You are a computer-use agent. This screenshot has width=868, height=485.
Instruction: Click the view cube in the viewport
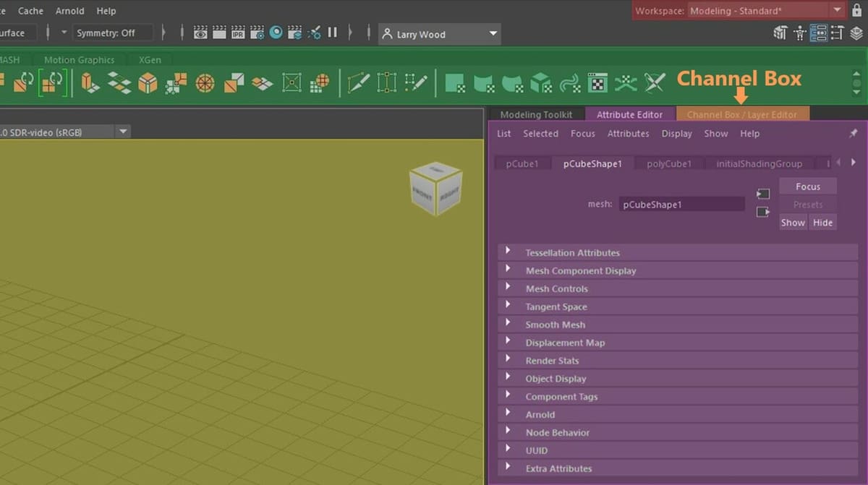[435, 188]
